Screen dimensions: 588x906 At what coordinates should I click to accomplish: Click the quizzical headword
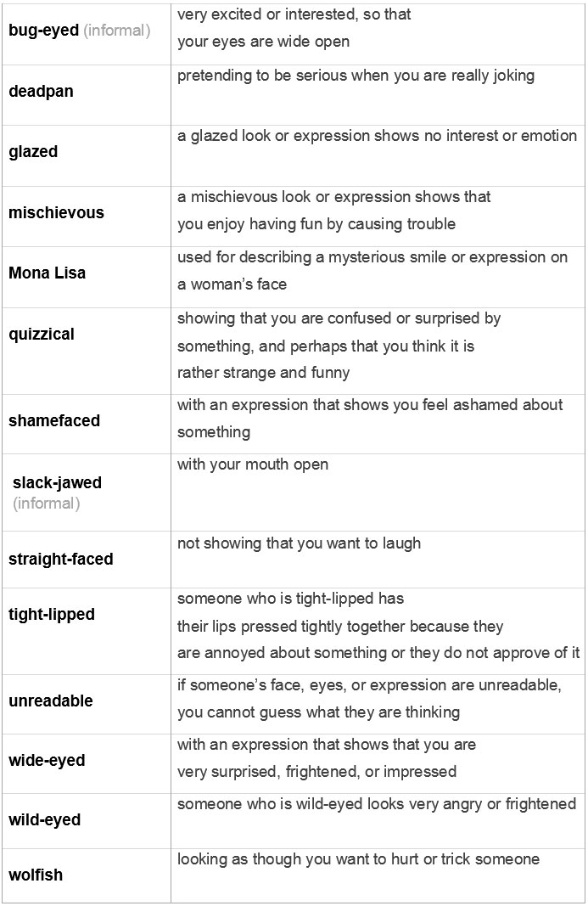point(41,334)
